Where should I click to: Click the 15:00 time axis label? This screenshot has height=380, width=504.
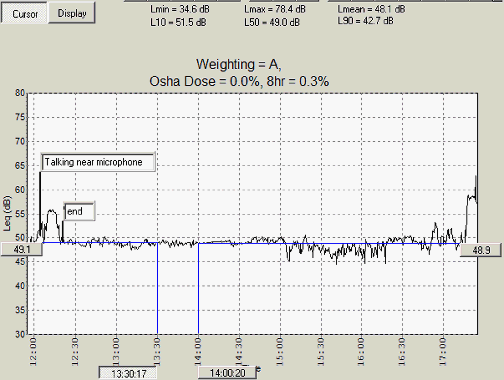pos(279,351)
